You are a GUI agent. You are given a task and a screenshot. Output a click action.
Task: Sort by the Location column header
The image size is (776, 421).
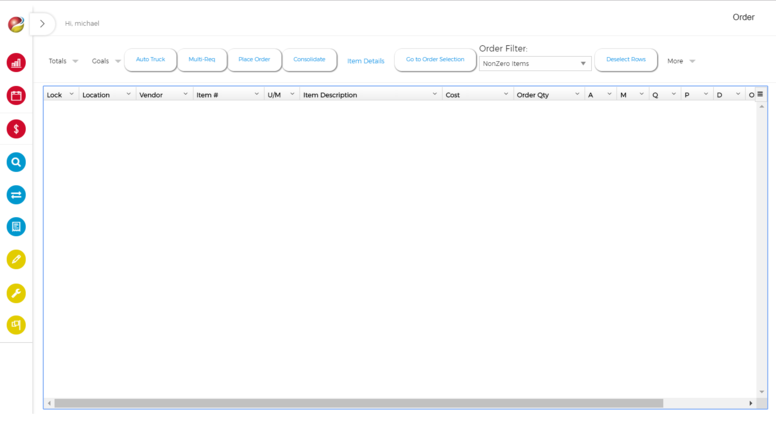(x=96, y=95)
